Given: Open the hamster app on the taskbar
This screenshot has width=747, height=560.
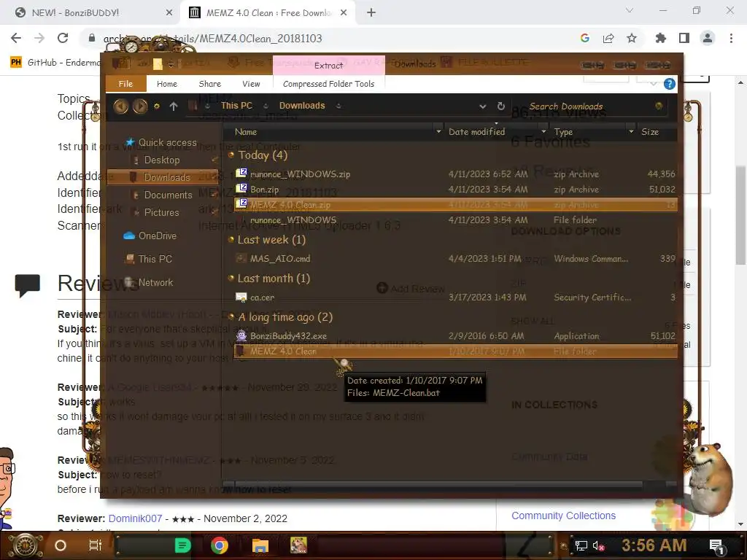Looking at the screenshot, I should pyautogui.click(x=298, y=545).
